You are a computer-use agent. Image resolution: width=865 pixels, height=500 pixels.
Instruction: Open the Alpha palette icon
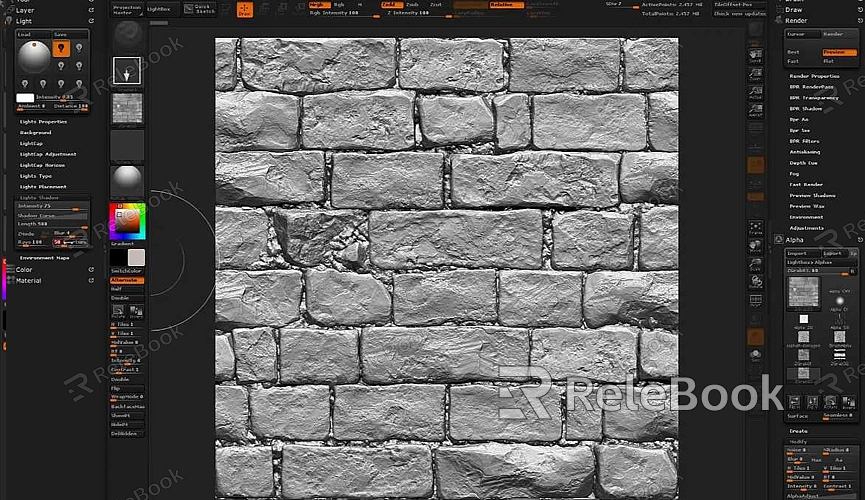[779, 240]
